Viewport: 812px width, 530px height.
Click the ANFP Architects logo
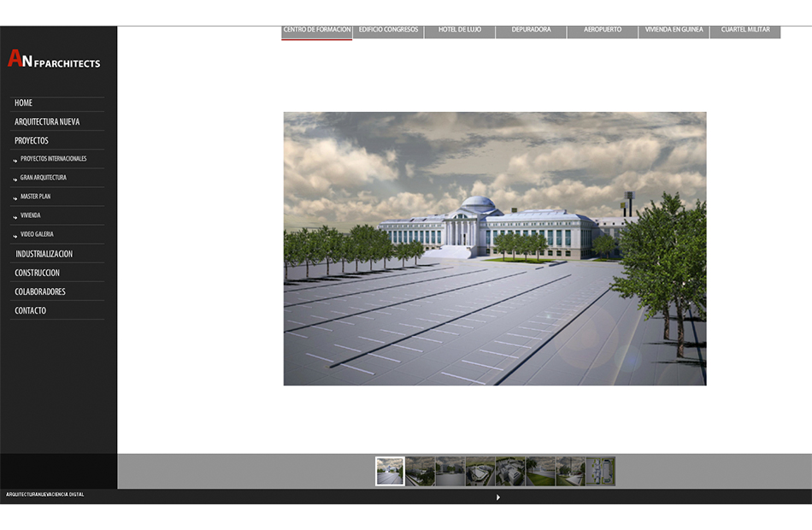[54, 60]
